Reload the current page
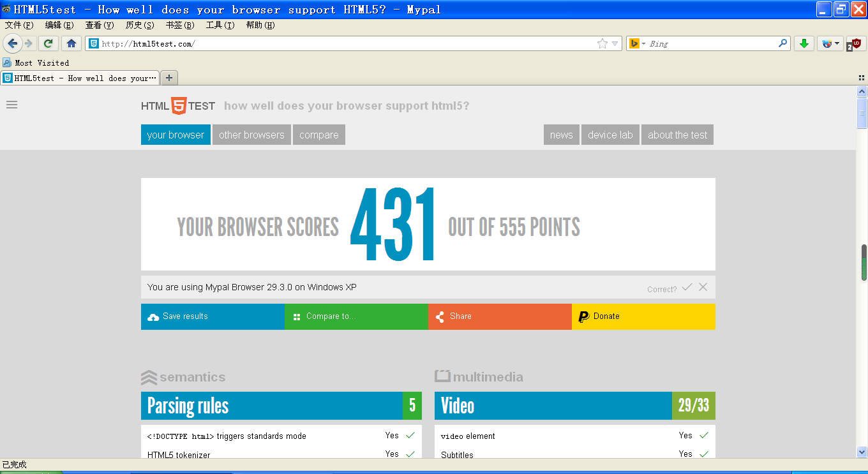Viewport: 868px width, 474px height. click(48, 43)
